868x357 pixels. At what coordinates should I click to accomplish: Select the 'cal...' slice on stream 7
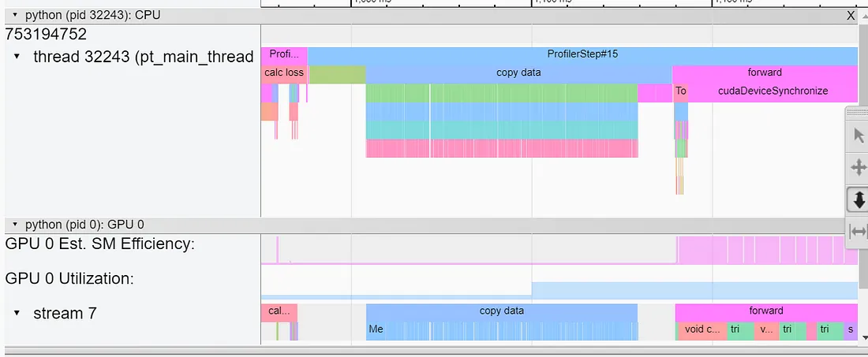279,311
